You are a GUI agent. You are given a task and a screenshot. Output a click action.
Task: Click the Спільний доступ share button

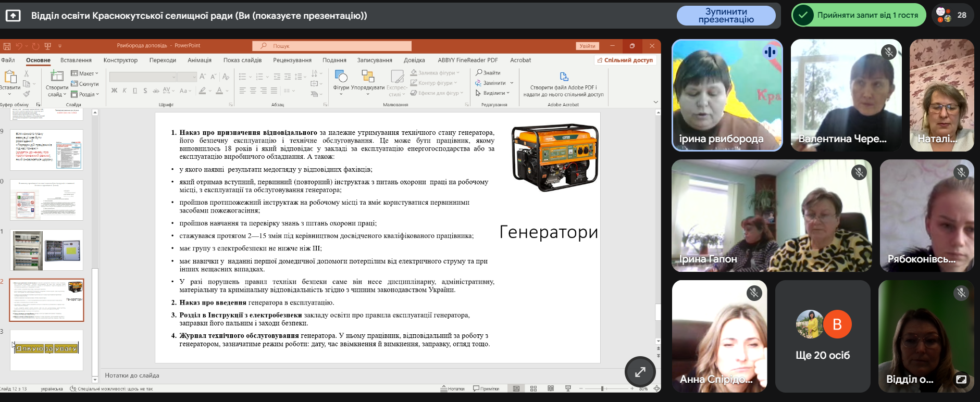(x=625, y=60)
